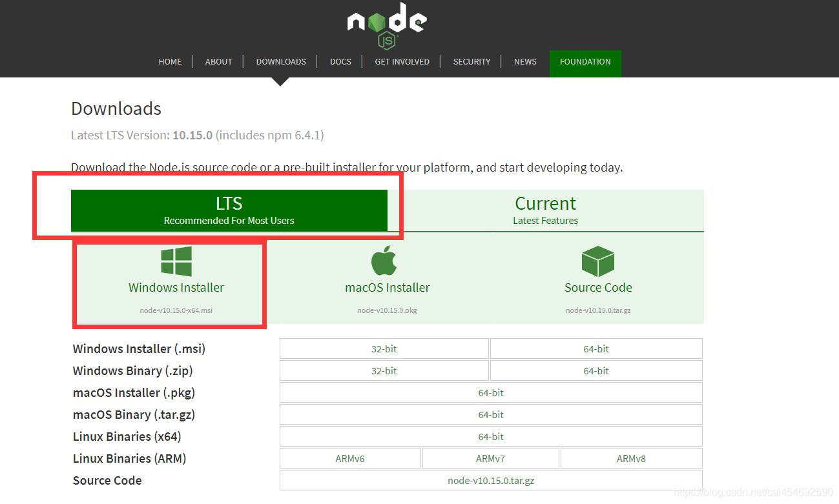This screenshot has height=504, width=839.
Task: Open the ABOUT nav item
Action: (218, 62)
